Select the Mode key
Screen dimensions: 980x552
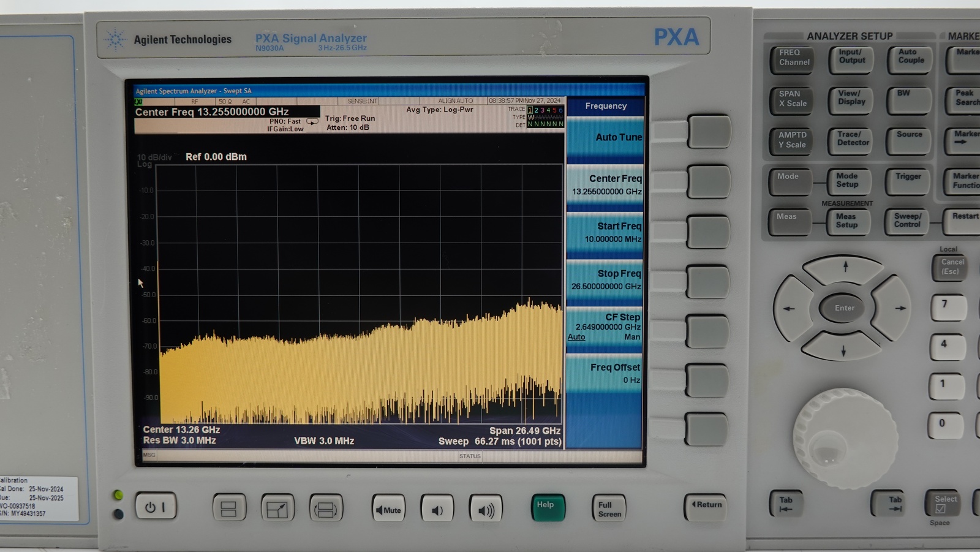790,182
